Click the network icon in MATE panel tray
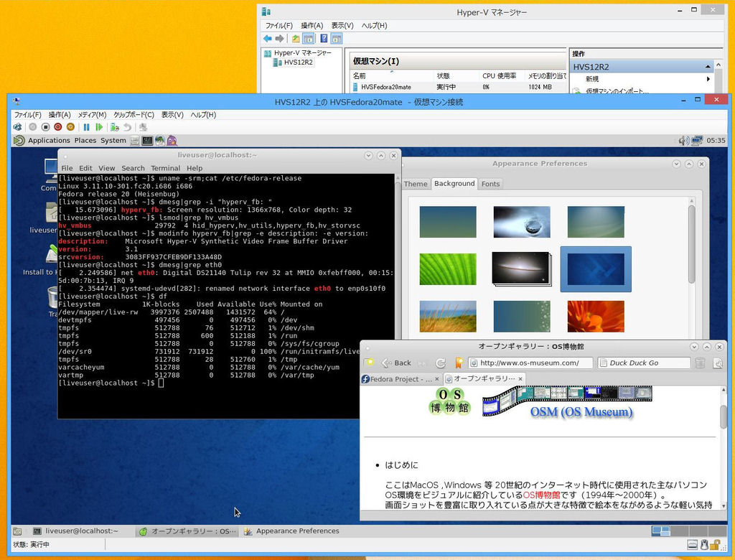Screen dimensions: 735x560 (697, 140)
